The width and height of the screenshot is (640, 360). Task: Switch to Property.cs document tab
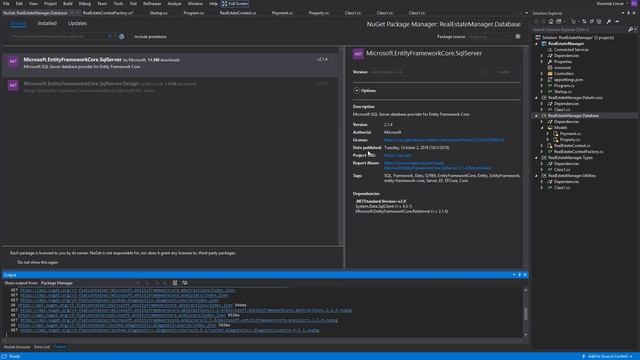click(318, 13)
